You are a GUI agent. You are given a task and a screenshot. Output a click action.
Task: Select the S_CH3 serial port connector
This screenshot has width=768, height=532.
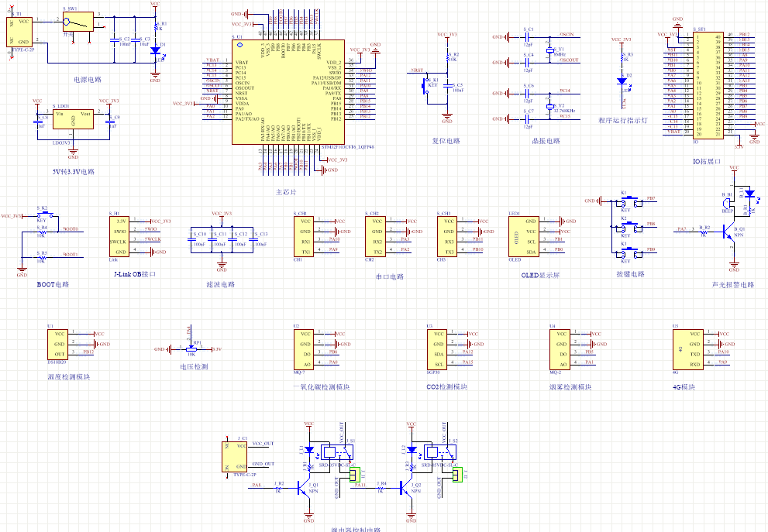446,237
